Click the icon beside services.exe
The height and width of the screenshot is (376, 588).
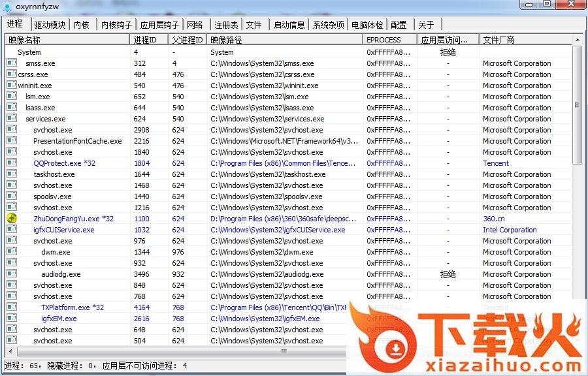(x=12, y=118)
